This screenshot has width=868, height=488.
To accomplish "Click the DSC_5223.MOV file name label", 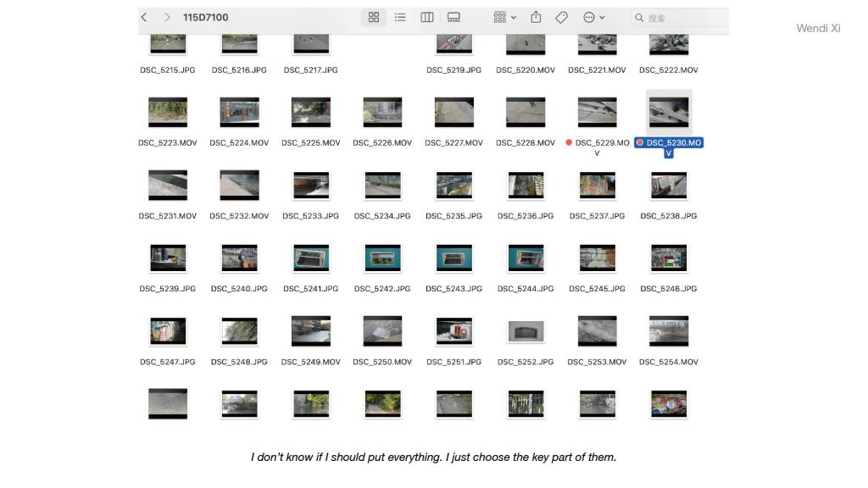I will click(168, 143).
